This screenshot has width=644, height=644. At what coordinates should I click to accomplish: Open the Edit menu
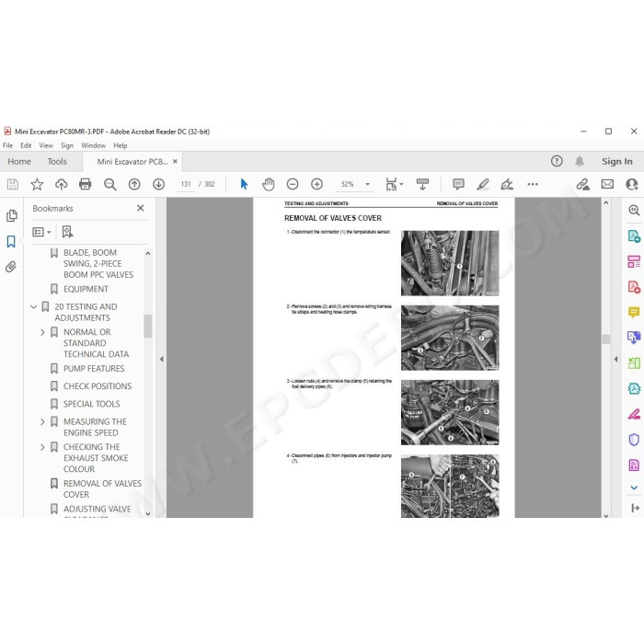click(26, 145)
